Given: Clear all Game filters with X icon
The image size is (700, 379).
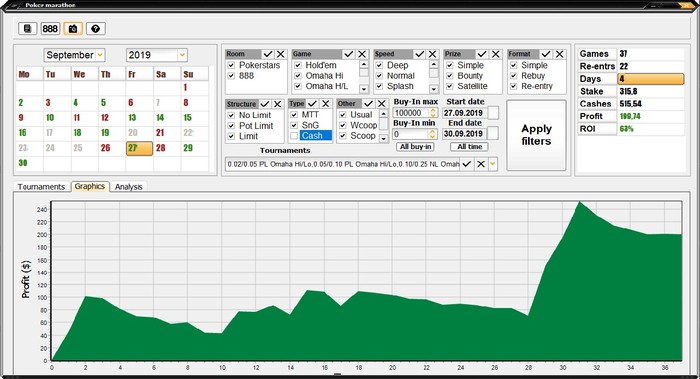Looking at the screenshot, I should 362,54.
